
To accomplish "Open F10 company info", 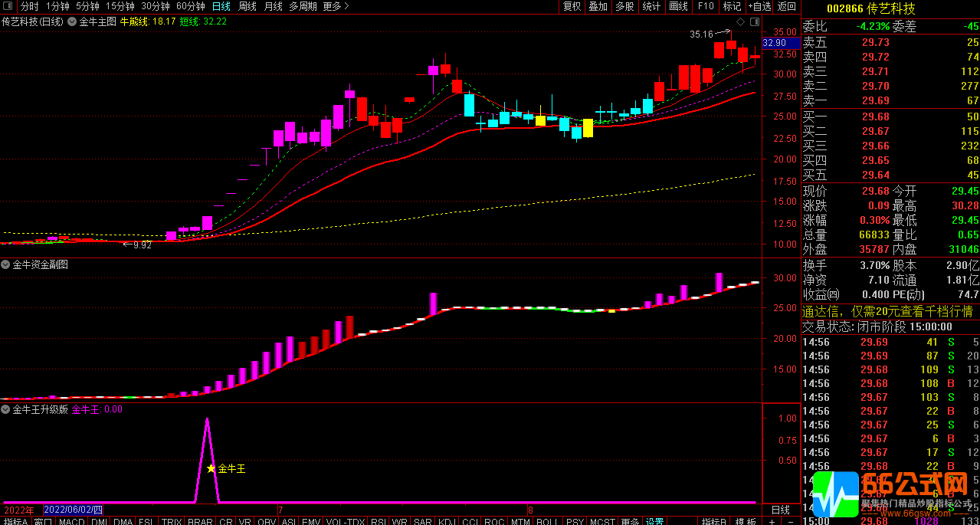I will 705,6.
